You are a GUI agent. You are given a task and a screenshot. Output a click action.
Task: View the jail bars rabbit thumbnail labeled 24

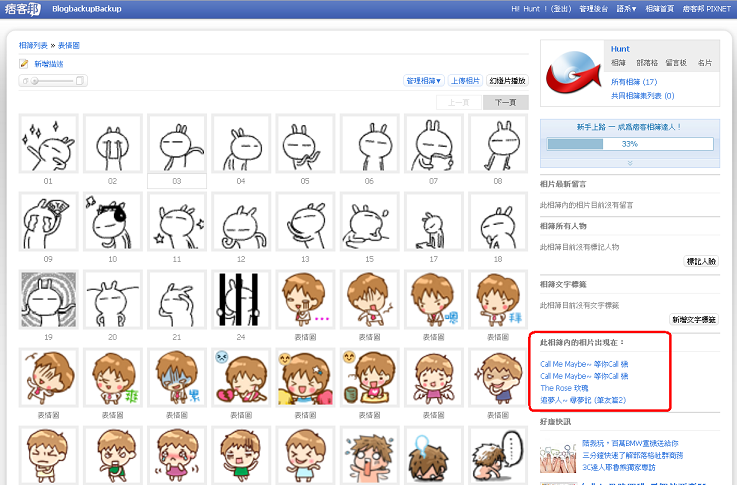coord(241,299)
